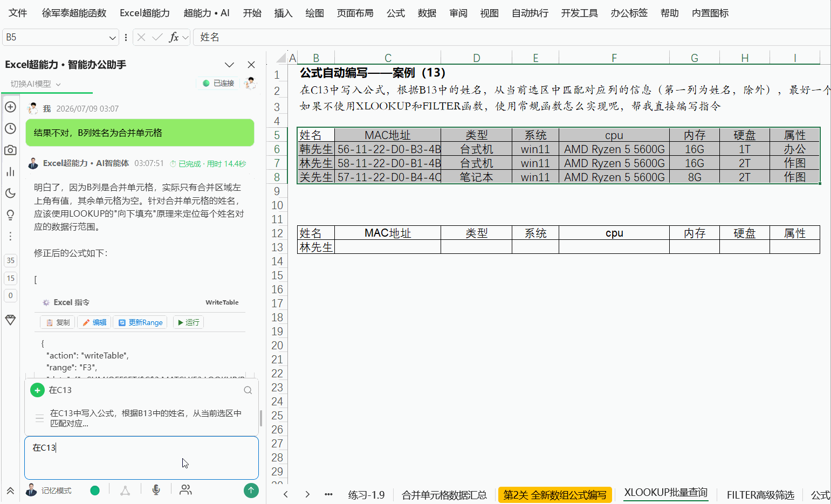Click the formula bar confirm checkmark icon
Screen dimensions: 831x504
coord(157,37)
